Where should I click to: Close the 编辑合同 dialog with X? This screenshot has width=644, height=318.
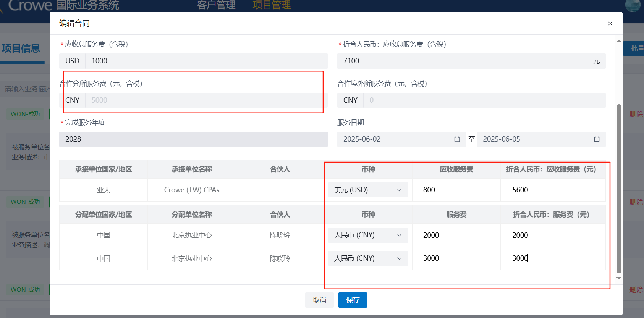tap(610, 24)
